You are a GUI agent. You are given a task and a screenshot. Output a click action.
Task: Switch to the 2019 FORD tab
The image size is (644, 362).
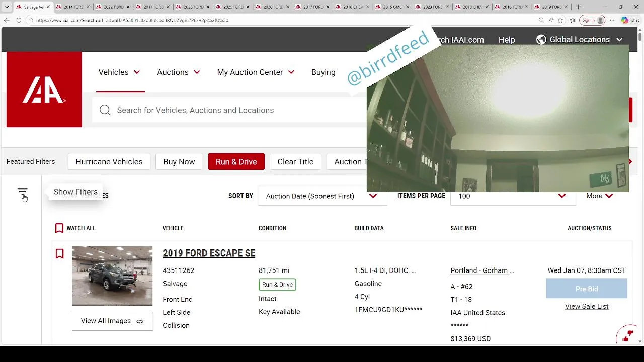click(x=551, y=7)
